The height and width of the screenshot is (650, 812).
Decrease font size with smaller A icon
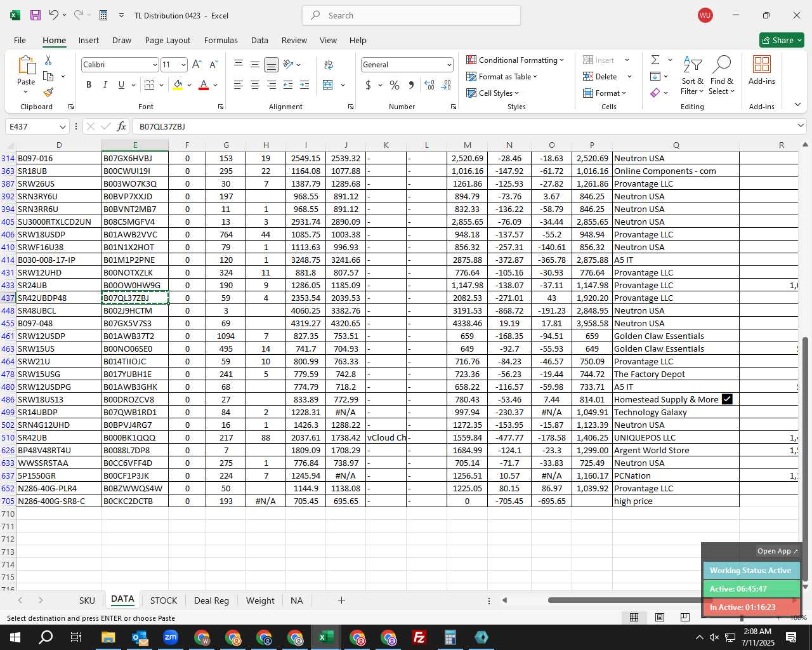(x=213, y=64)
